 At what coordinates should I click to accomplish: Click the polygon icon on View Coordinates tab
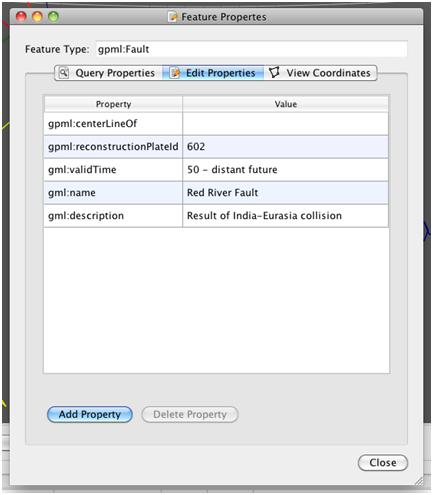[x=274, y=72]
